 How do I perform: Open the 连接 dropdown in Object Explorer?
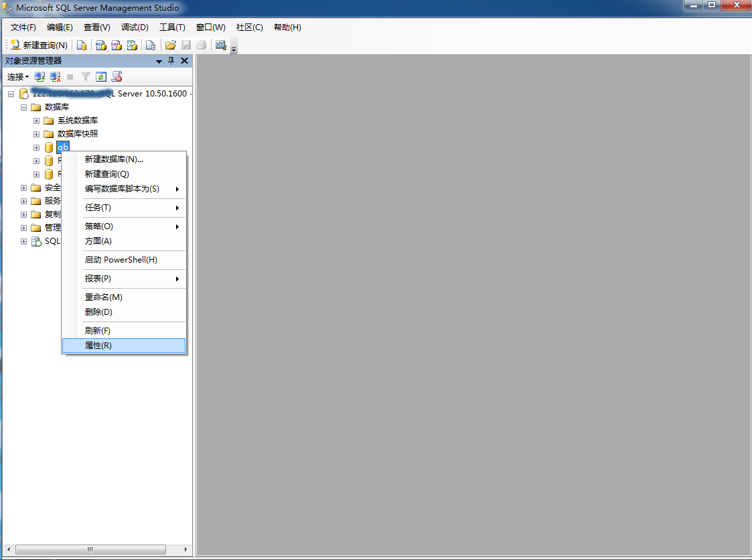(18, 77)
